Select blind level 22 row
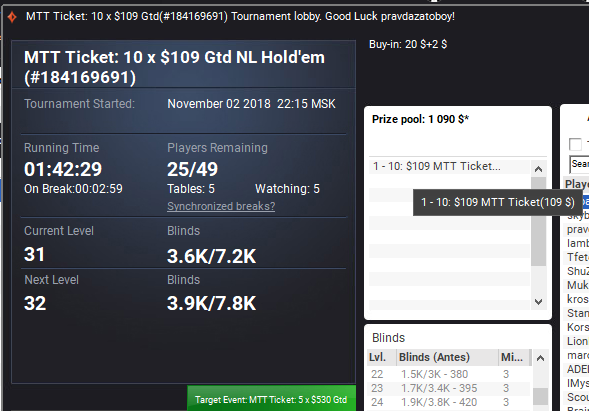 tap(449, 374)
